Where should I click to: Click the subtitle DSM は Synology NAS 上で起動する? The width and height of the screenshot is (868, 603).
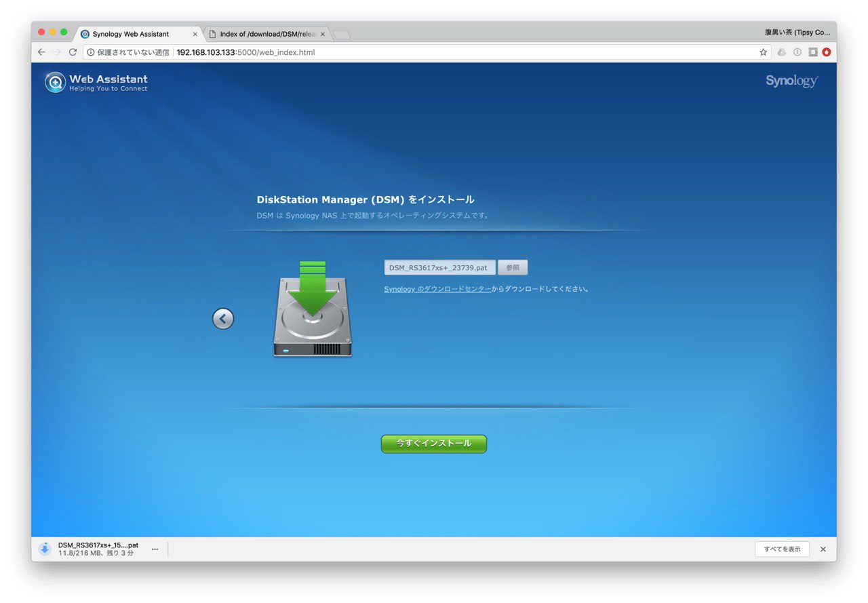point(373,216)
